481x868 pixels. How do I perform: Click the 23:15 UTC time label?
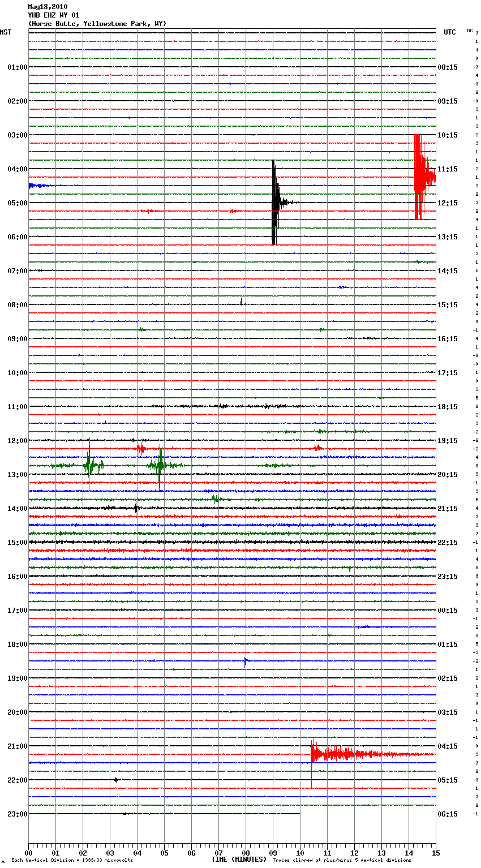(x=448, y=577)
